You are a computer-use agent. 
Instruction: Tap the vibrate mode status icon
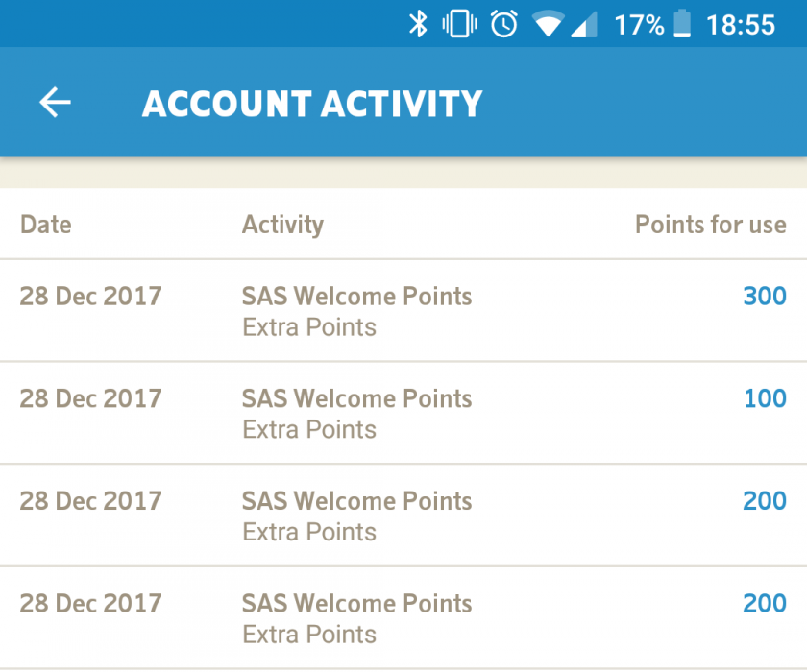point(459,24)
